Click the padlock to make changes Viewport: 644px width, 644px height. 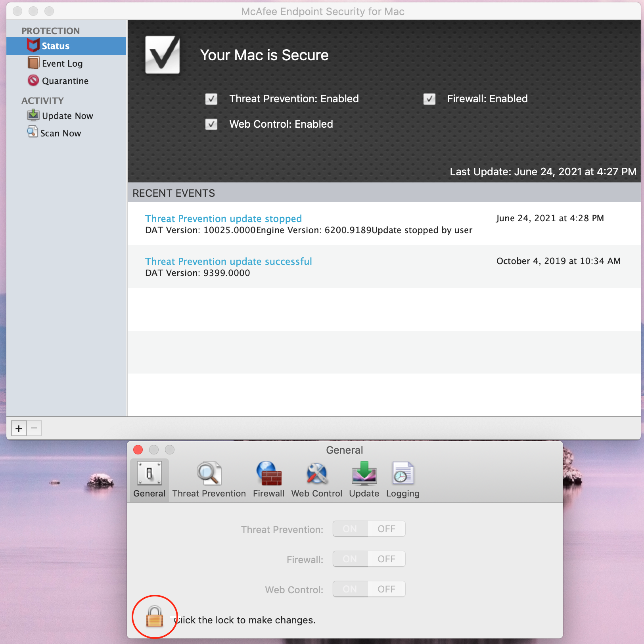155,617
